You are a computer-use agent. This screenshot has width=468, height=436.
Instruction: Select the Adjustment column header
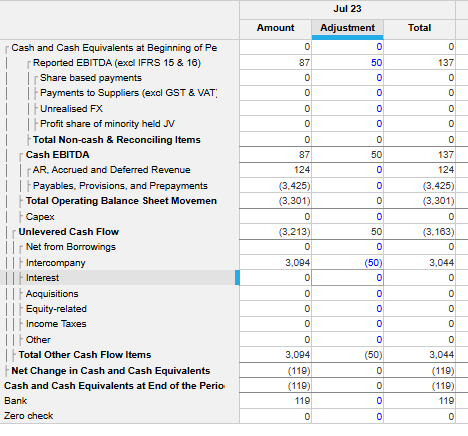347,28
